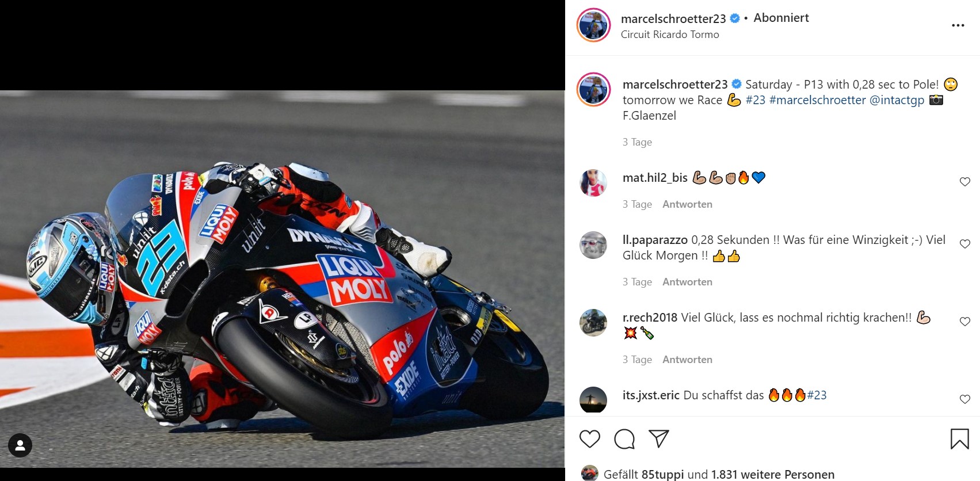The width and height of the screenshot is (980, 481).
Task: Reply to mat.hil2_bis with Antworten
Action: click(x=687, y=204)
